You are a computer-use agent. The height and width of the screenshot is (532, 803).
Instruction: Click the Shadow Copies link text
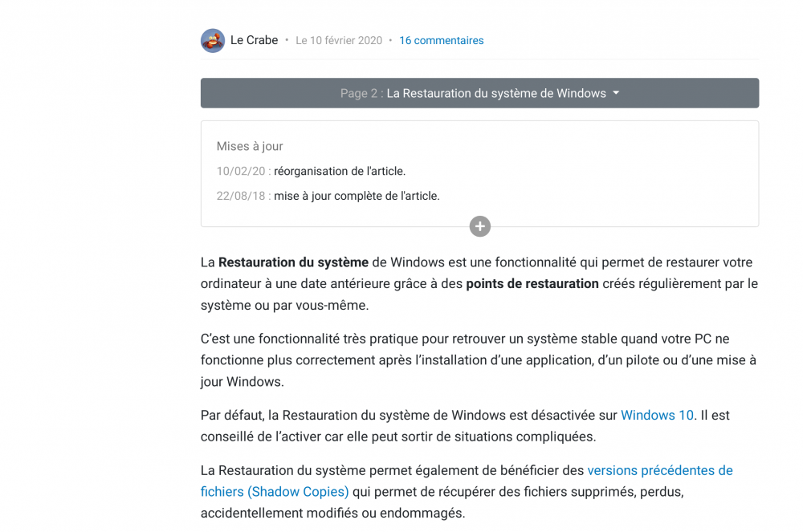[298, 491]
